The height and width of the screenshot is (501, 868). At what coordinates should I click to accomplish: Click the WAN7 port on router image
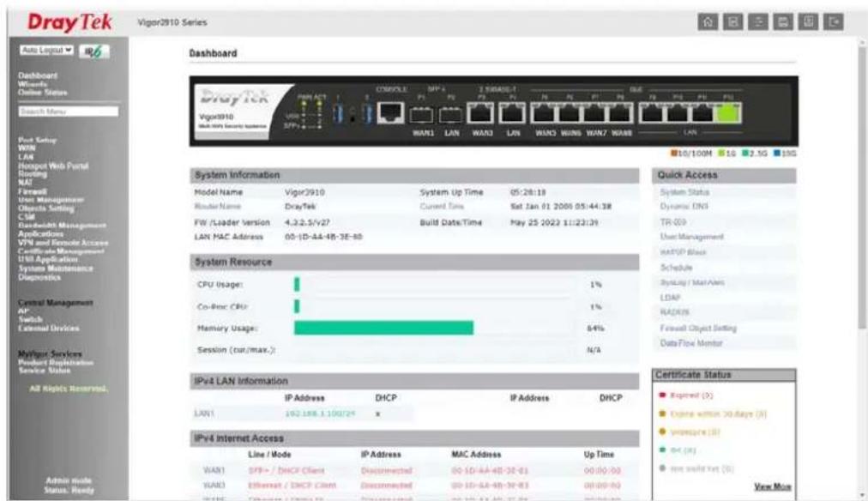pos(594,113)
